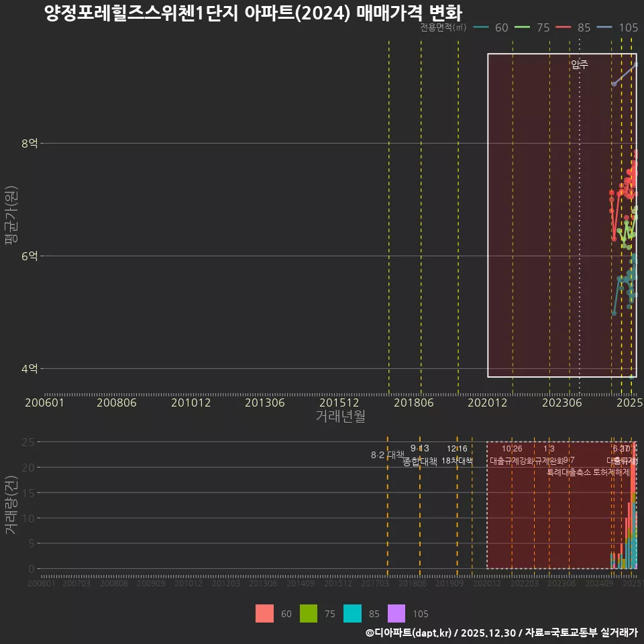The width and height of the screenshot is (644, 644).
Task: Toggle the 85㎡ series in top legend
Action: click(581, 28)
